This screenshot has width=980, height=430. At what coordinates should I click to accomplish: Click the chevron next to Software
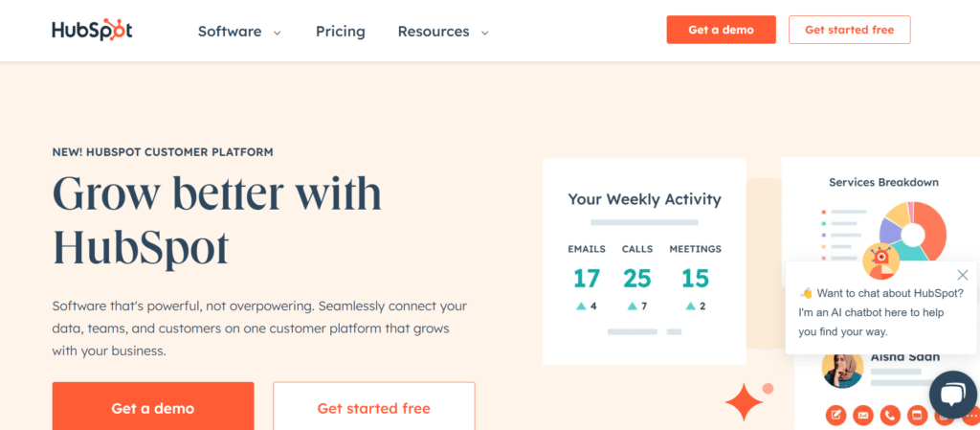(x=277, y=33)
